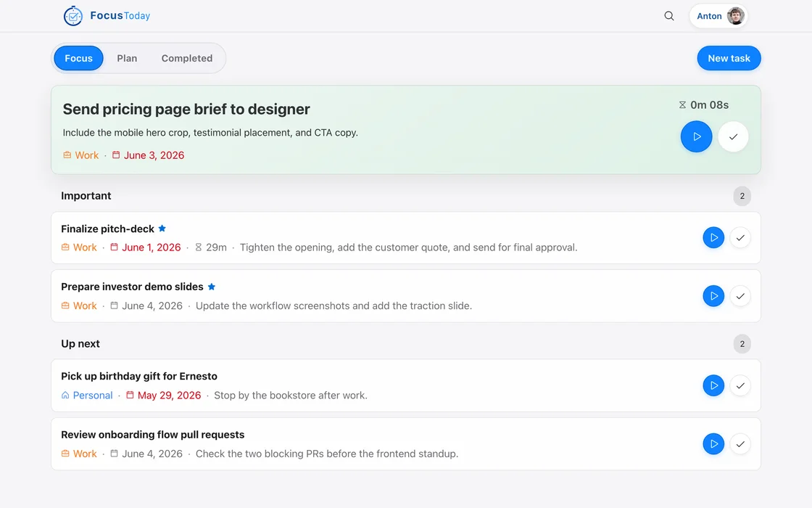The image size is (812, 508).
Task: Click calendar icon in Prepare investor demo row
Action: [115, 306]
